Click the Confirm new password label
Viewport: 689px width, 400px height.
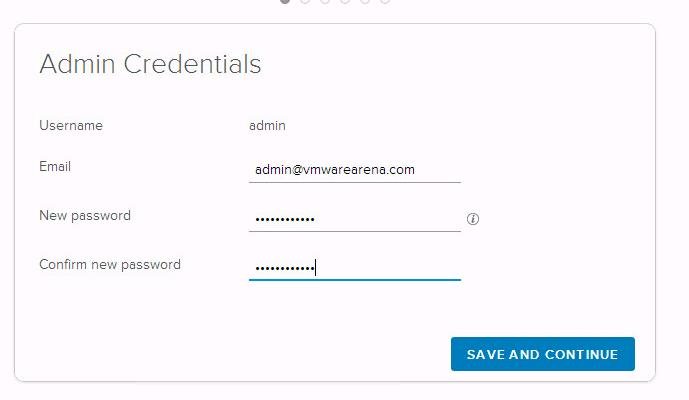point(110,265)
